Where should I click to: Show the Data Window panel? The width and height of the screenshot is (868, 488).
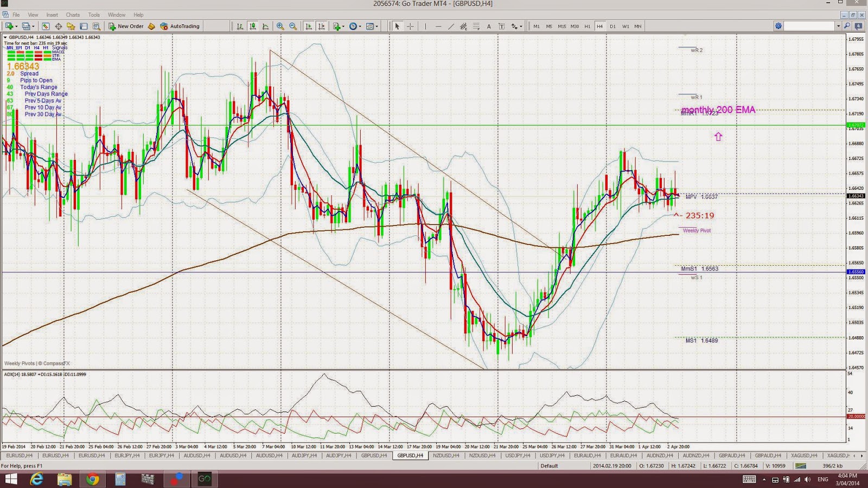click(58, 26)
